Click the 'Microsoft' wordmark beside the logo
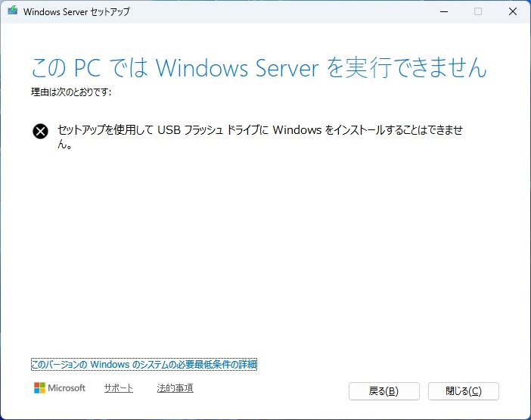 click(x=67, y=388)
